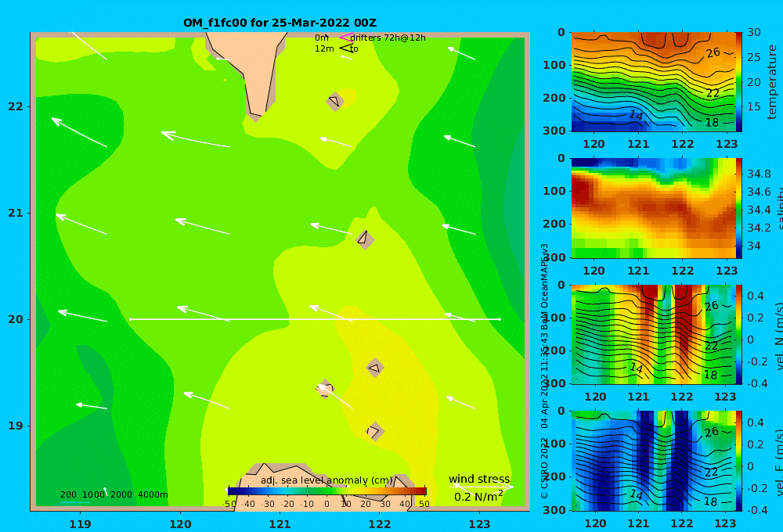783x532 pixels.
Task: Click the '50' tick at colorbar right end
Action: click(424, 504)
